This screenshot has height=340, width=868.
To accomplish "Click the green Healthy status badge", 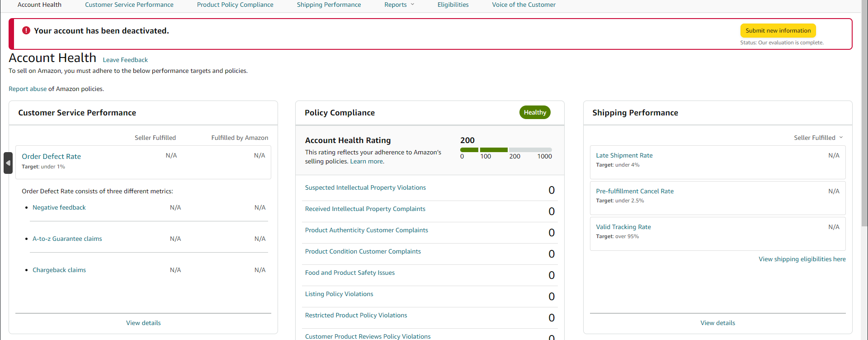I will [x=535, y=112].
